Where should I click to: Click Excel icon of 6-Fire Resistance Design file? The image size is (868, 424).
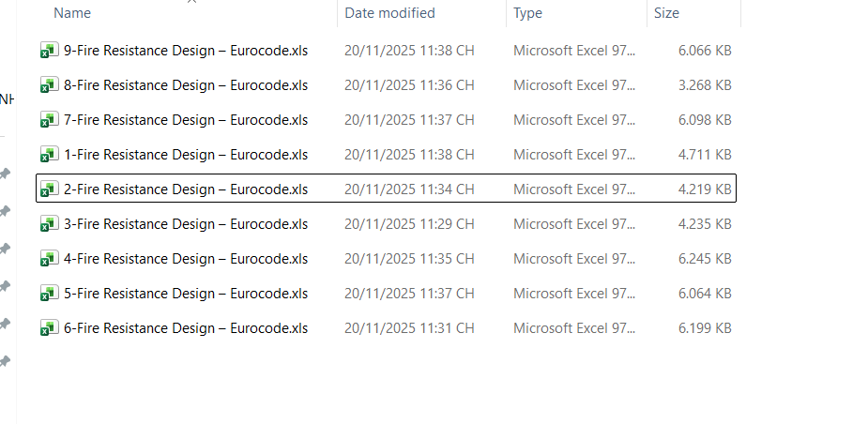click(50, 328)
